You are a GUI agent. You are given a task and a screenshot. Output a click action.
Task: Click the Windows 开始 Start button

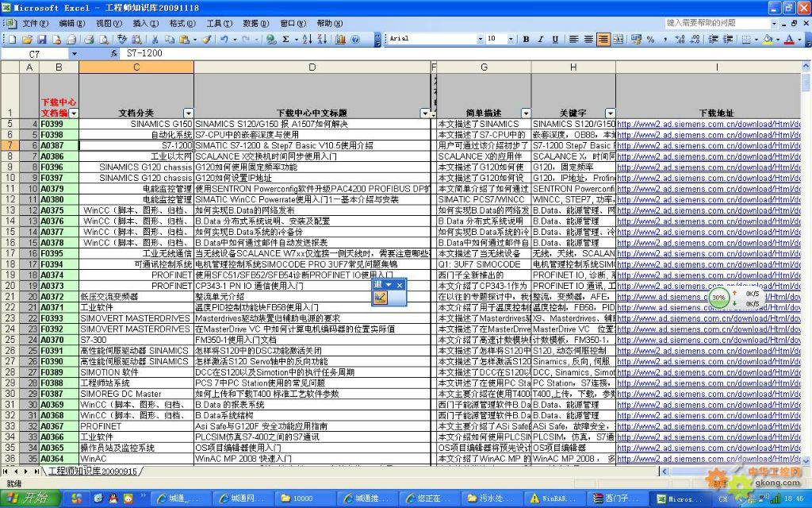[29, 498]
